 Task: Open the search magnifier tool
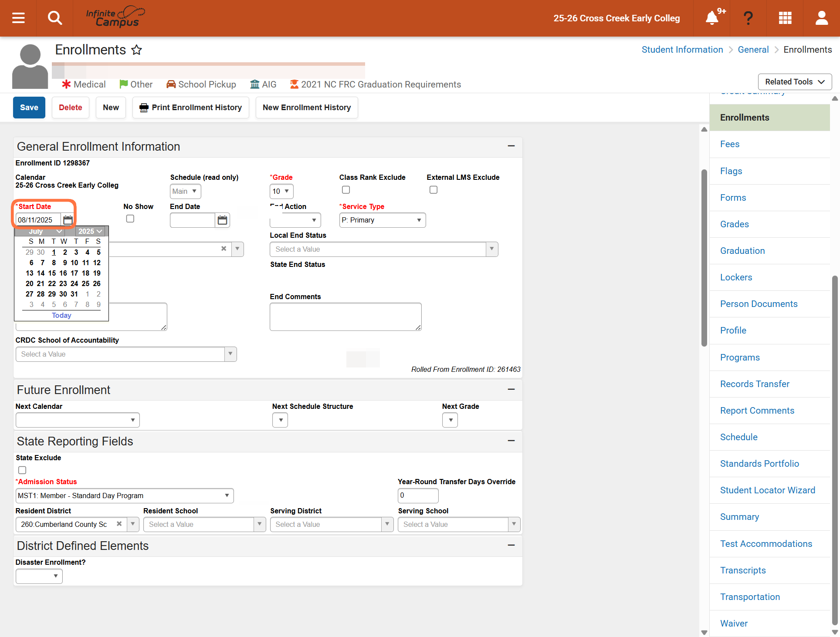pyautogui.click(x=55, y=18)
